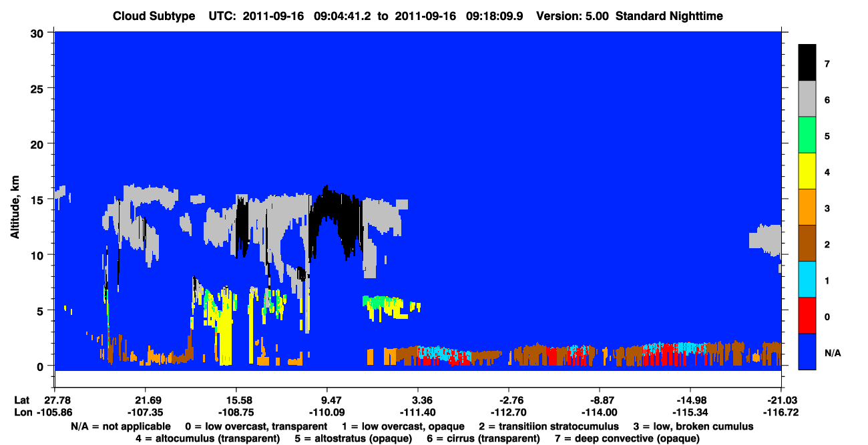Click legend text '1 = low overcast, opaque'
This screenshot has height=445, width=868.
pyautogui.click(x=403, y=426)
